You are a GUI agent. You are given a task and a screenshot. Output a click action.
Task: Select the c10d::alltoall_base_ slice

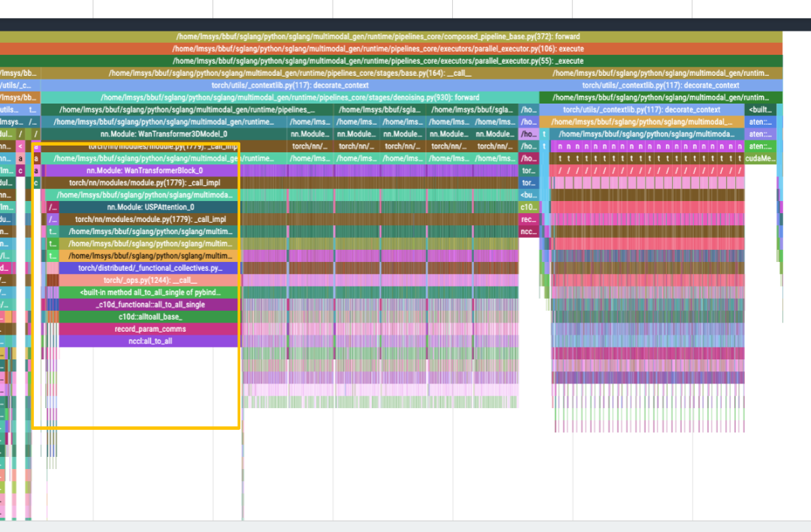[x=149, y=317]
